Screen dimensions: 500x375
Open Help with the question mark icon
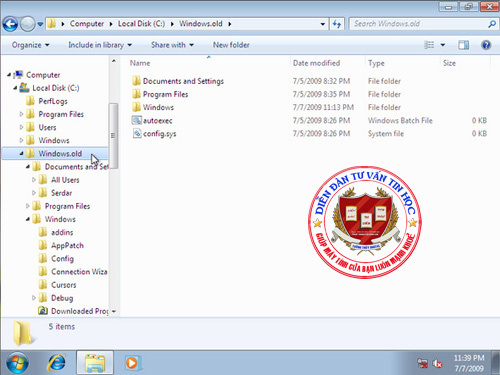(486, 45)
